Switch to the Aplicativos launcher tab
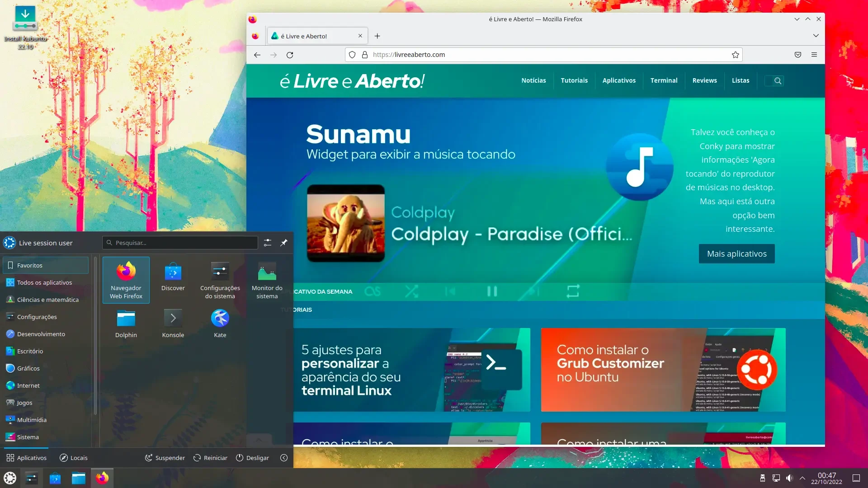Screen dimensions: 868x488 tap(26, 458)
